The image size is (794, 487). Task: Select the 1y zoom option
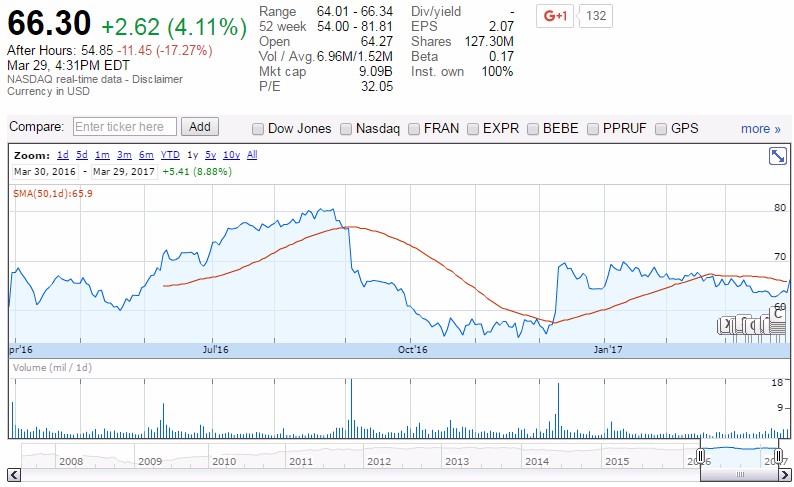tap(192, 155)
